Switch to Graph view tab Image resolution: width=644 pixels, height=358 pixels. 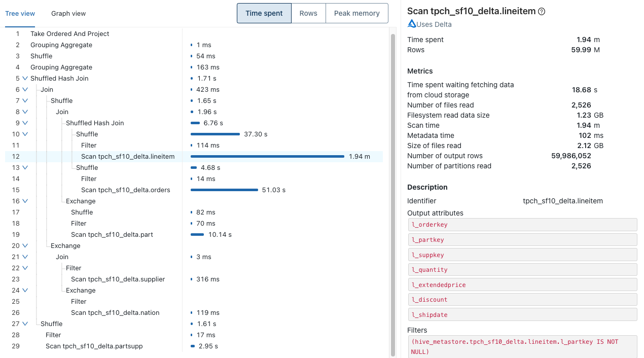pos(68,14)
